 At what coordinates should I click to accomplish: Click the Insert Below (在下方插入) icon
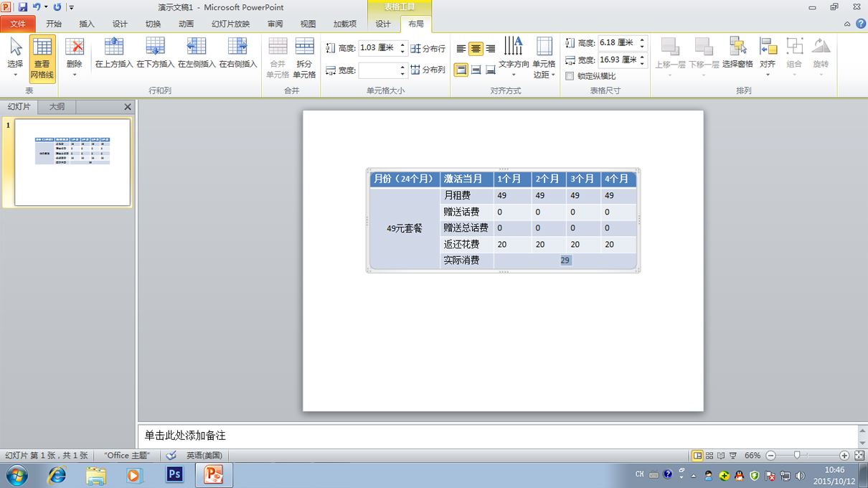point(155,47)
